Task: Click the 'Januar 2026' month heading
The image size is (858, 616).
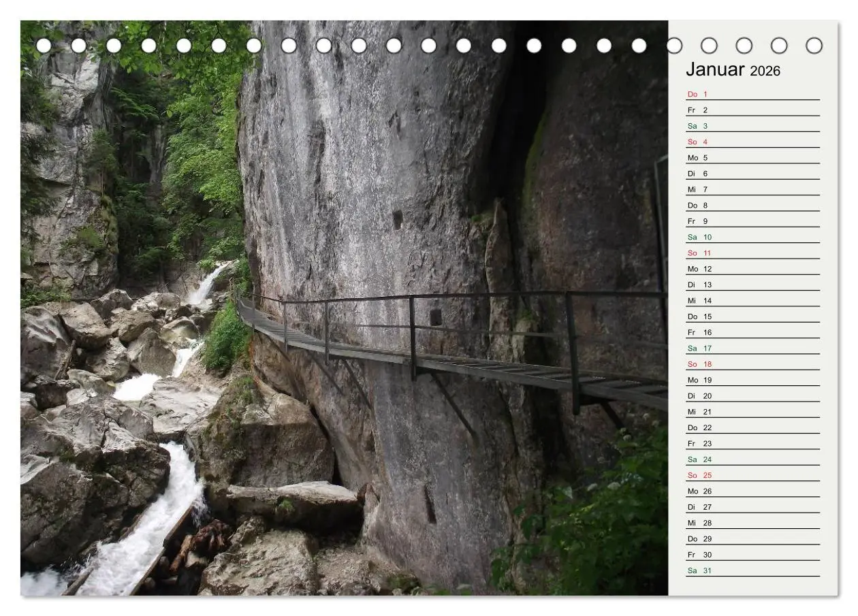Action: pyautogui.click(x=733, y=69)
